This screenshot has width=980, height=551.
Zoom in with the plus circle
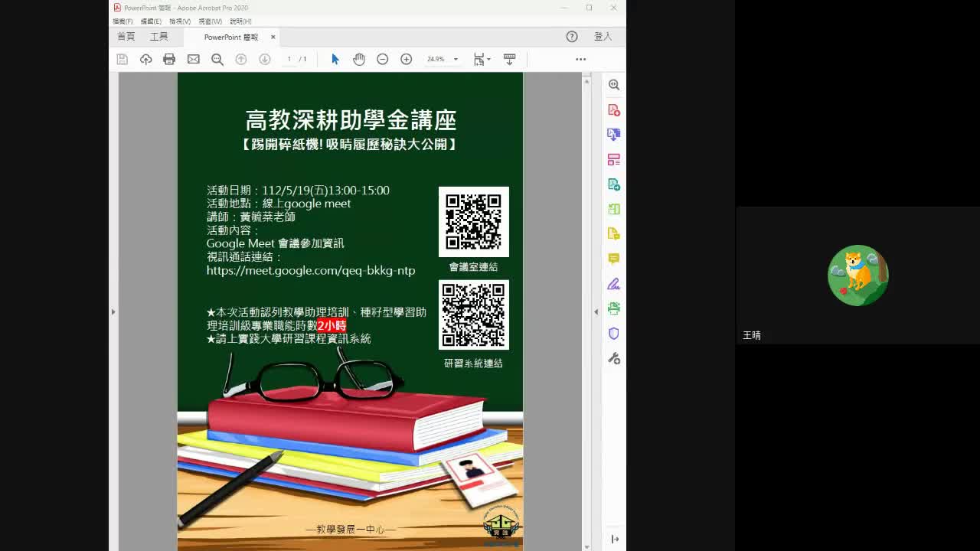click(x=407, y=59)
